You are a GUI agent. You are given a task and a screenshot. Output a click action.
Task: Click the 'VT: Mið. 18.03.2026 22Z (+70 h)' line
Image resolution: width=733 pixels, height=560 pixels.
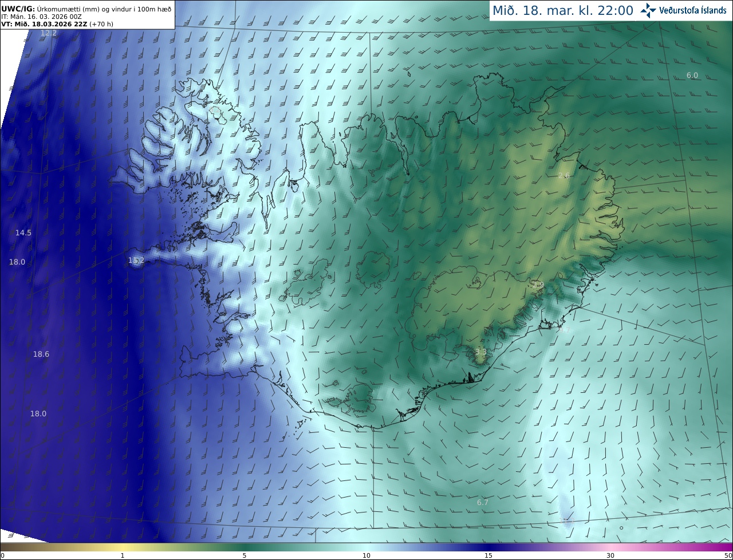pos(57,24)
